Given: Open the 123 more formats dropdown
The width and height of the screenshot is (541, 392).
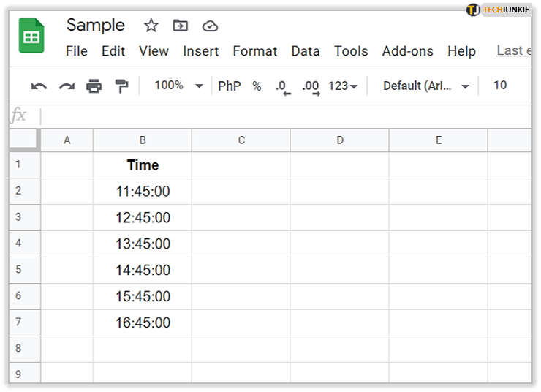Looking at the screenshot, I should tap(343, 86).
